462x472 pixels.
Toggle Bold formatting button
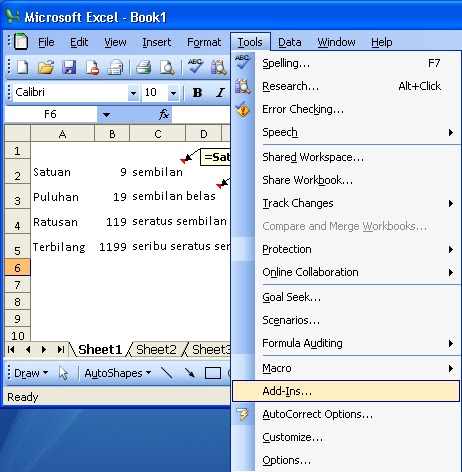(x=197, y=92)
